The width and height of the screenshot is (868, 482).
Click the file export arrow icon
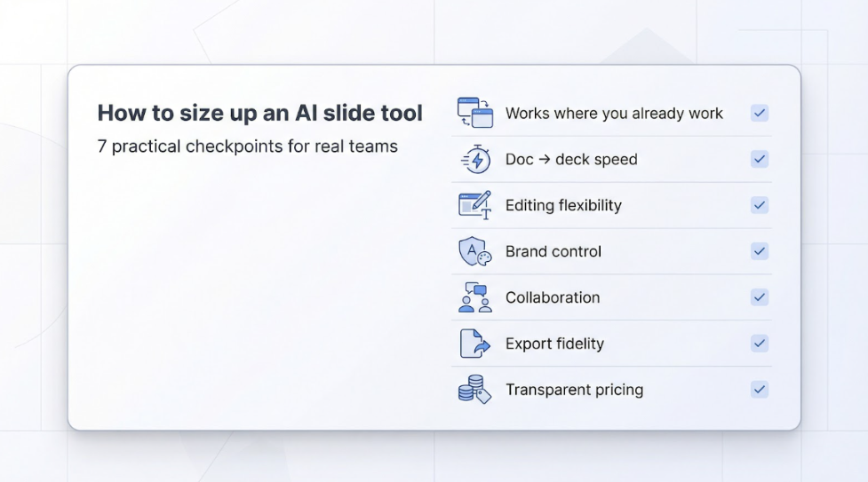coord(474,344)
